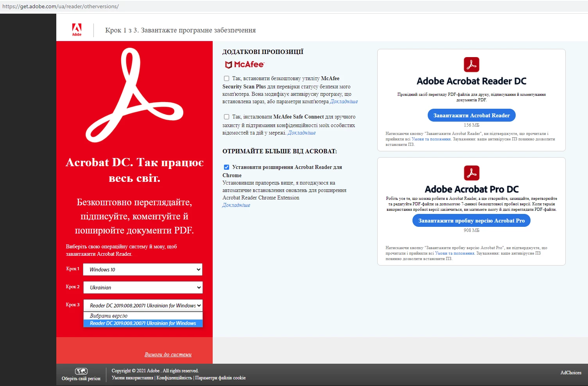Open the Ukrainian language dropdown

point(143,287)
